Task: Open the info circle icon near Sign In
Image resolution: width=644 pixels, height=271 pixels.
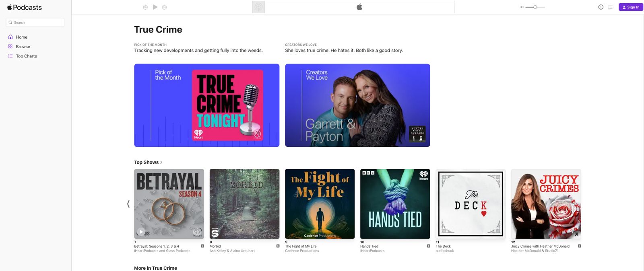Action: (601, 7)
